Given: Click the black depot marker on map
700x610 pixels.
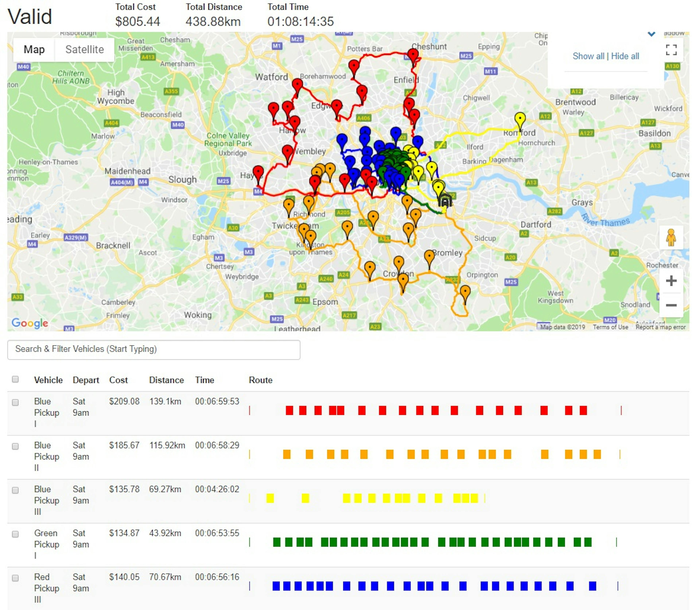Looking at the screenshot, I should (x=445, y=200).
